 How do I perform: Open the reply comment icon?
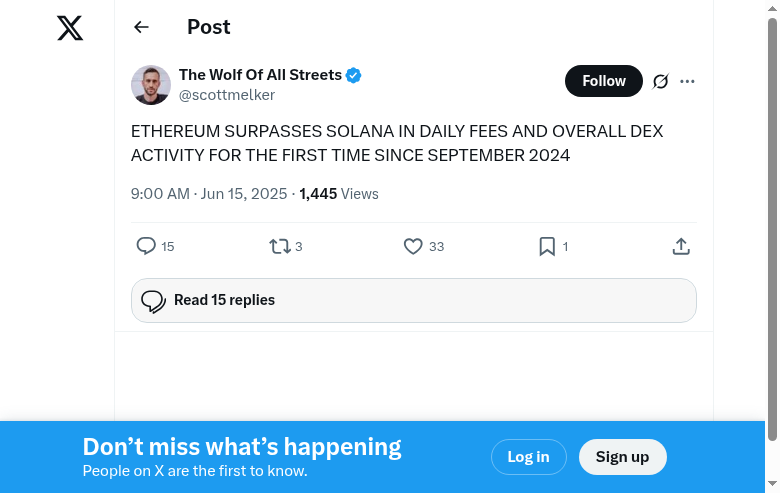pyautogui.click(x=146, y=246)
